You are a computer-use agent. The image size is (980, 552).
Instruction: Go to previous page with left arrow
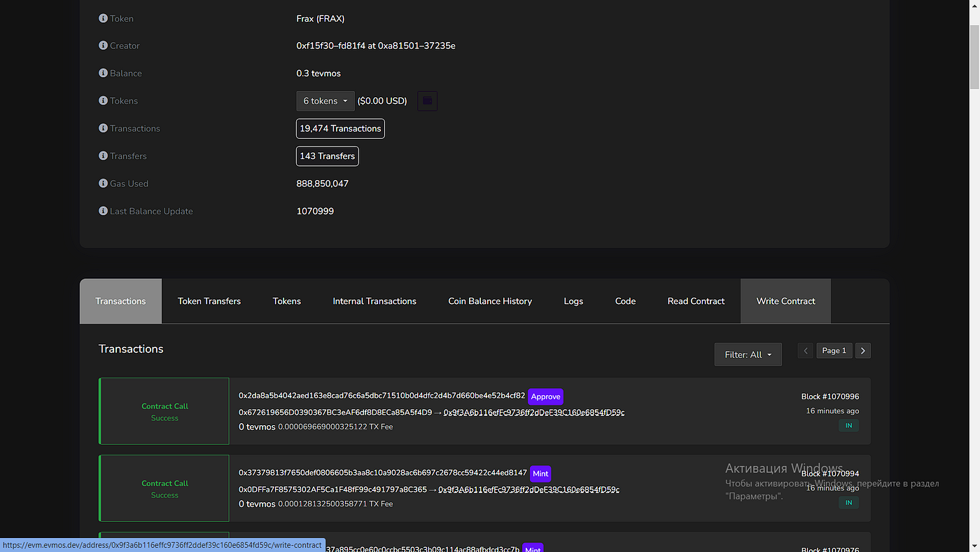806,350
